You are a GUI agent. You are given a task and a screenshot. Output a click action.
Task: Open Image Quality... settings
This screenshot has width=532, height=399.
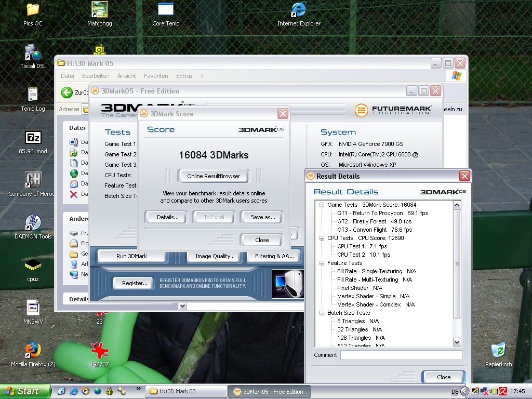click(x=215, y=256)
